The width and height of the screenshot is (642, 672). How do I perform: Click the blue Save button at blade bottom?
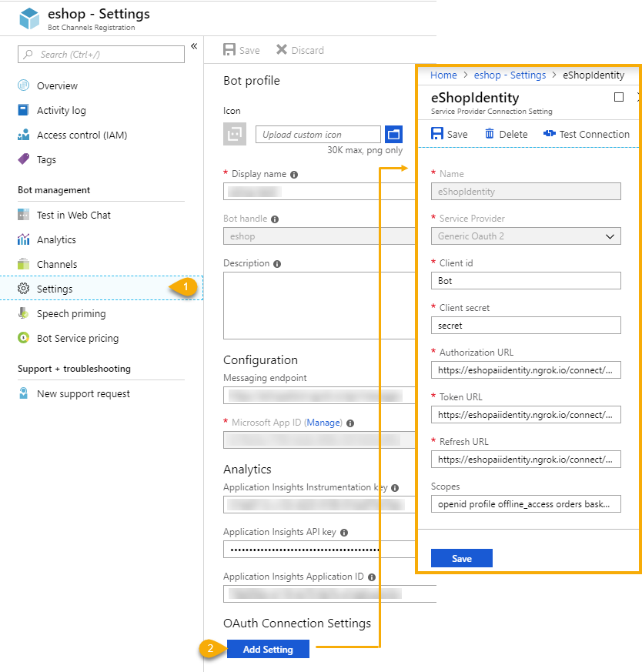click(x=462, y=558)
